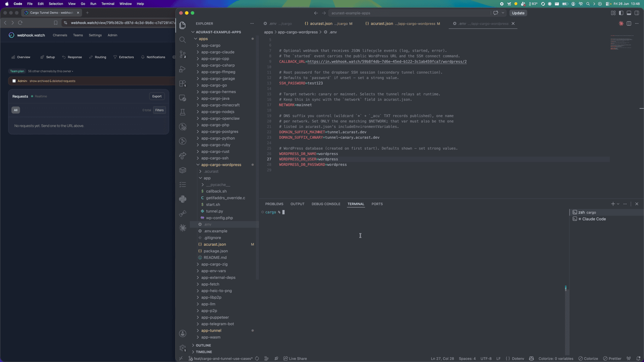
Task: Select Claude Code terminal in terminal list
Action: (606, 219)
